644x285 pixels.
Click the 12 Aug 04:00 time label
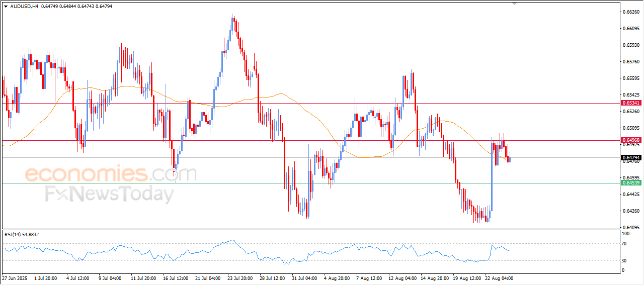tap(401, 277)
